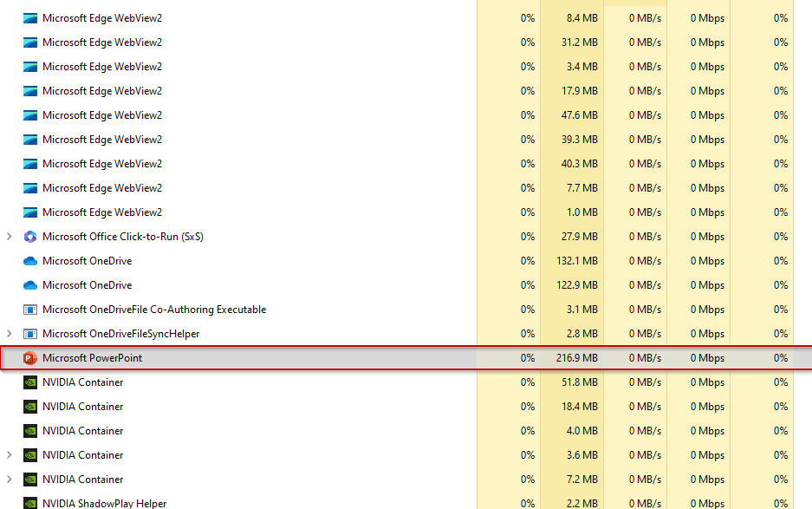The height and width of the screenshot is (509, 812).
Task: Click the 0 Mbps network value in the PowerPoint row
Action: tap(707, 358)
